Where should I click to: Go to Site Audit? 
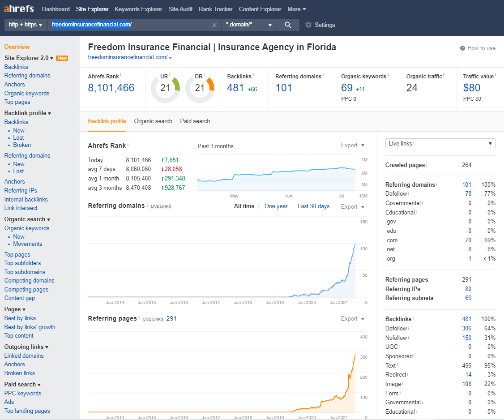coord(181,9)
